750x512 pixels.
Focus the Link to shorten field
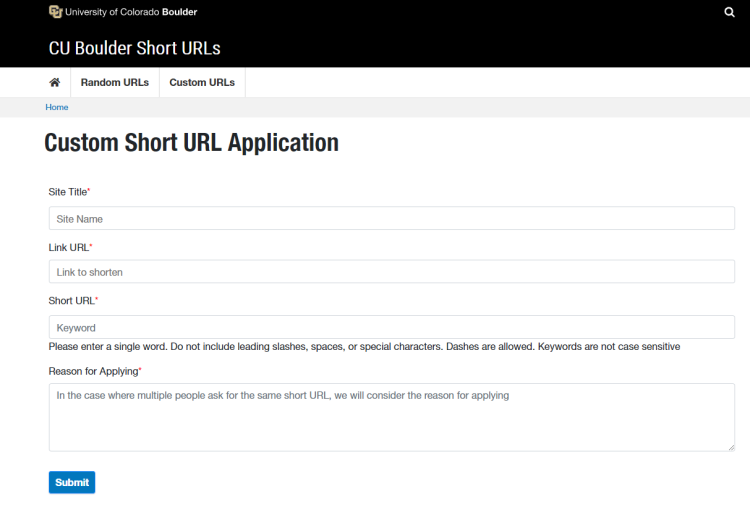[391, 271]
